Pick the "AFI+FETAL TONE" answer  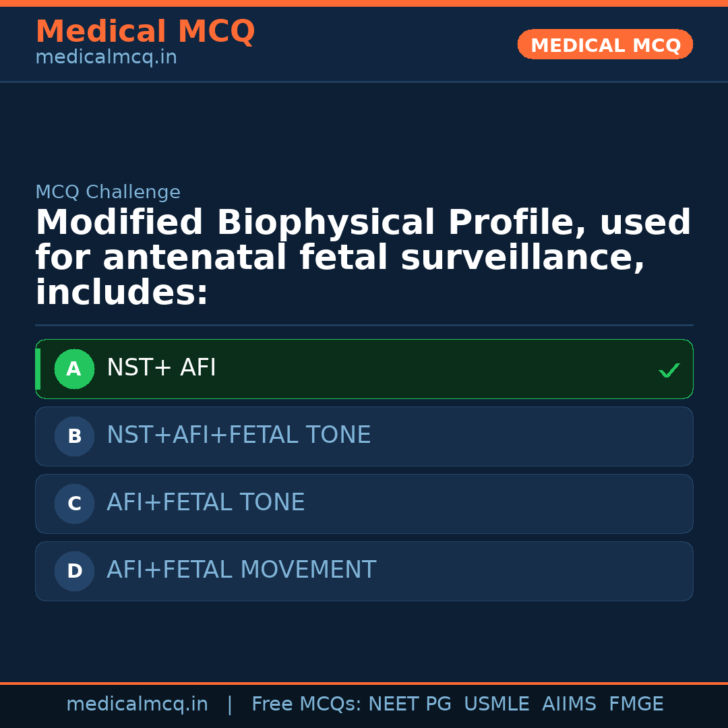tap(206, 503)
